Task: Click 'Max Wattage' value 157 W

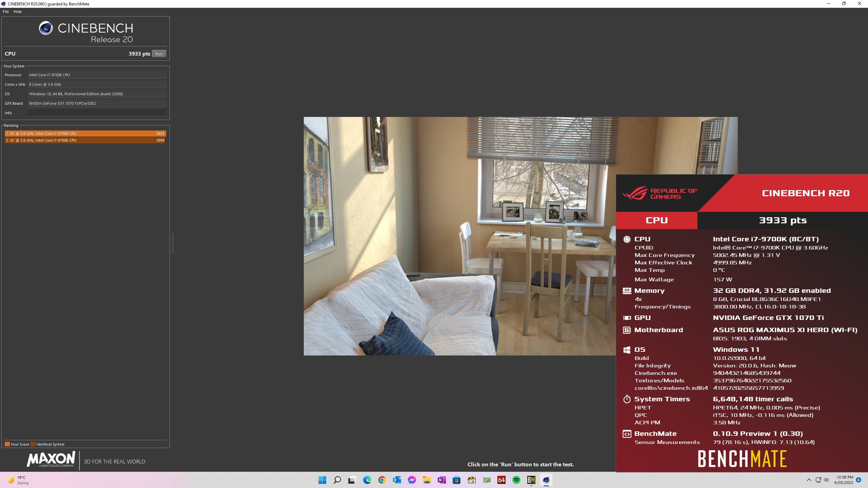Action: coord(723,280)
